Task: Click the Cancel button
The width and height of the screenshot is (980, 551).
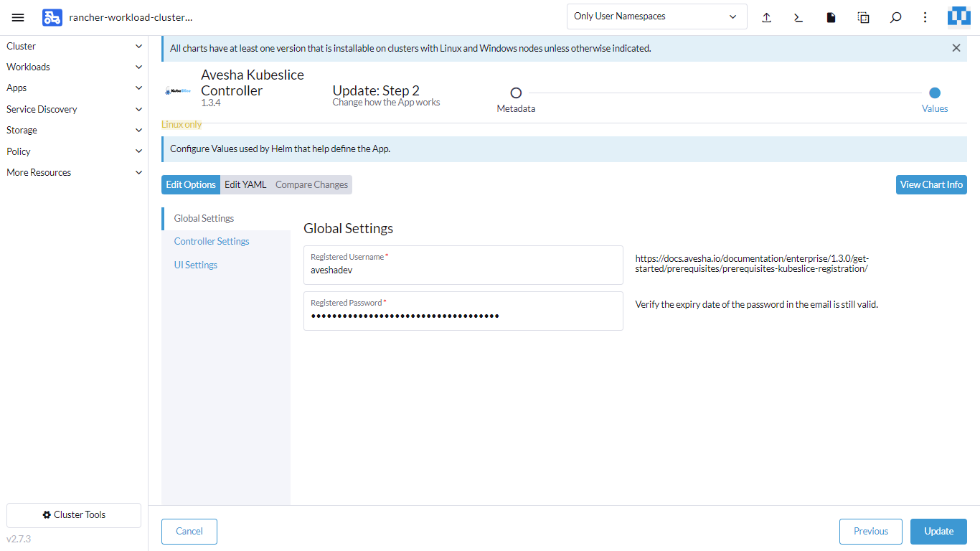Action: click(189, 532)
